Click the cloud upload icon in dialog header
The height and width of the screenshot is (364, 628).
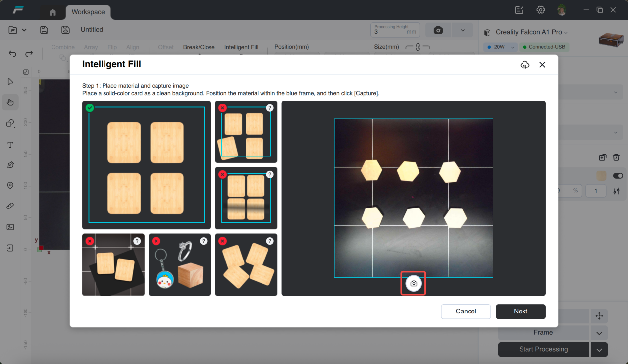(525, 65)
